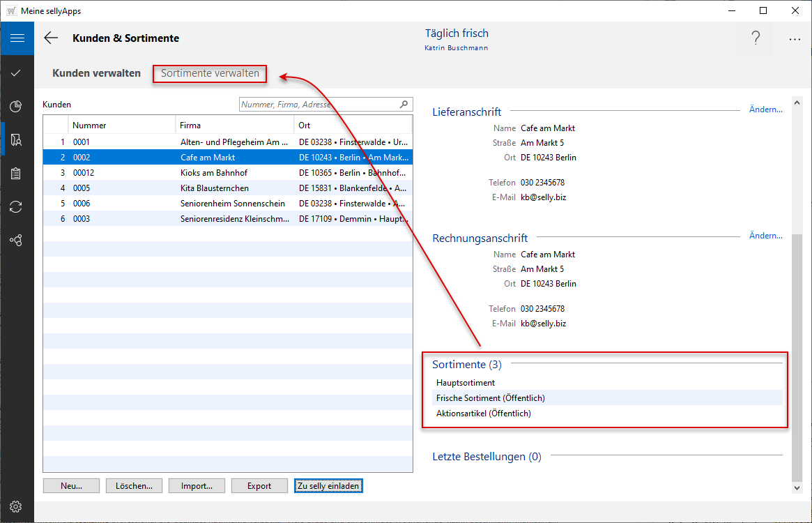
Task: Open the hamburger navigation menu
Action: click(17, 38)
